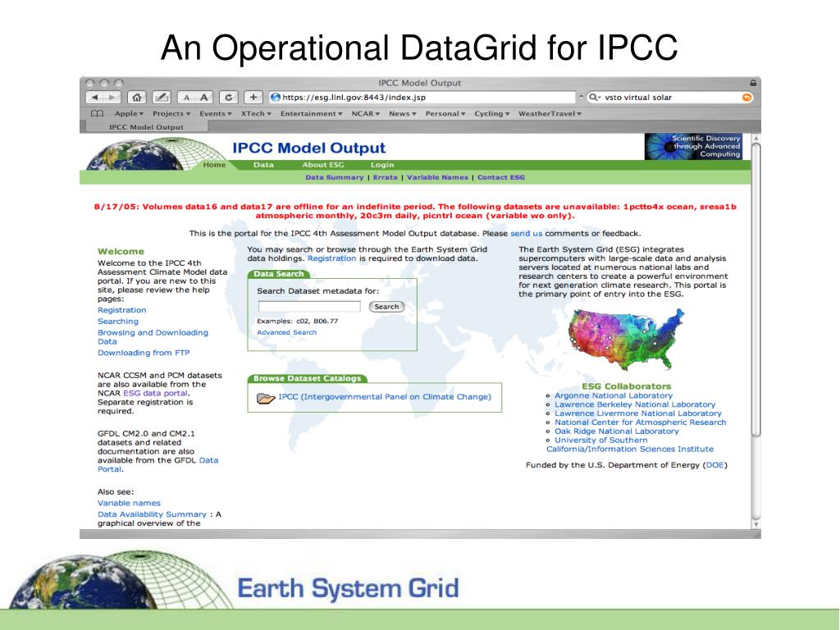
Task: Go to the browser Home icon
Action: (137, 98)
